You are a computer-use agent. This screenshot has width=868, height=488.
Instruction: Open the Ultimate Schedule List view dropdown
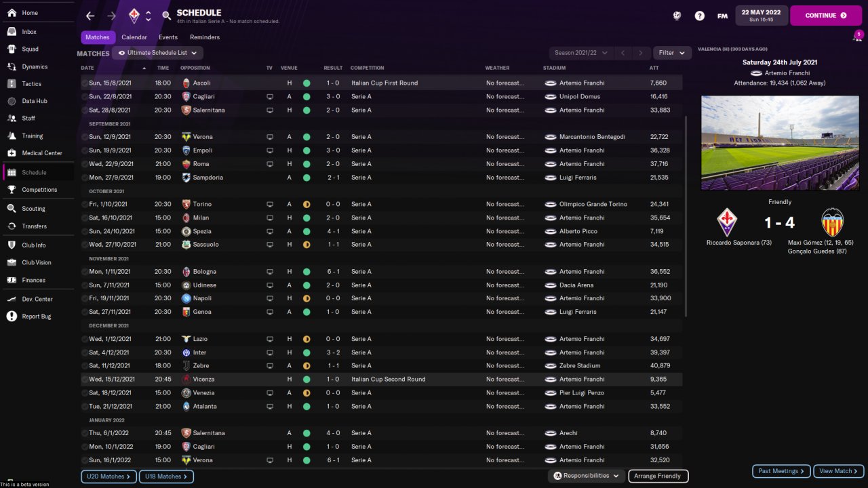coord(157,53)
